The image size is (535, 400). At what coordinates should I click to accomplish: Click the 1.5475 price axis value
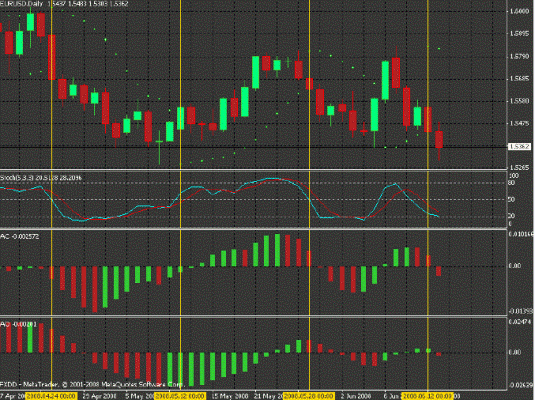click(519, 123)
